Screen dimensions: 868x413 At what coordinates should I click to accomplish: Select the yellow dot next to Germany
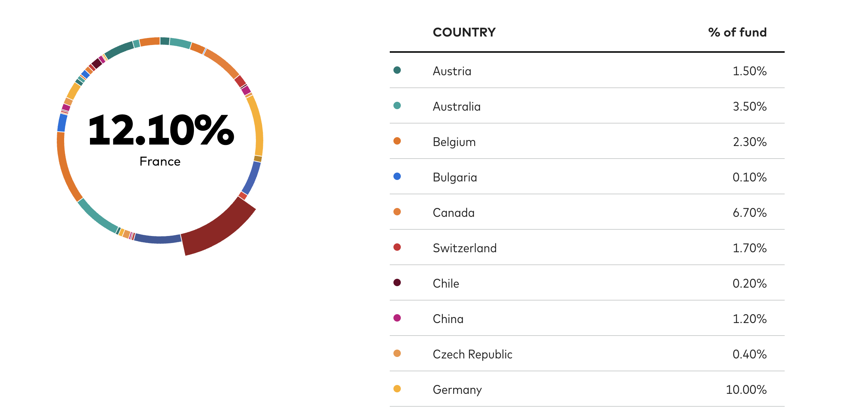click(x=397, y=389)
